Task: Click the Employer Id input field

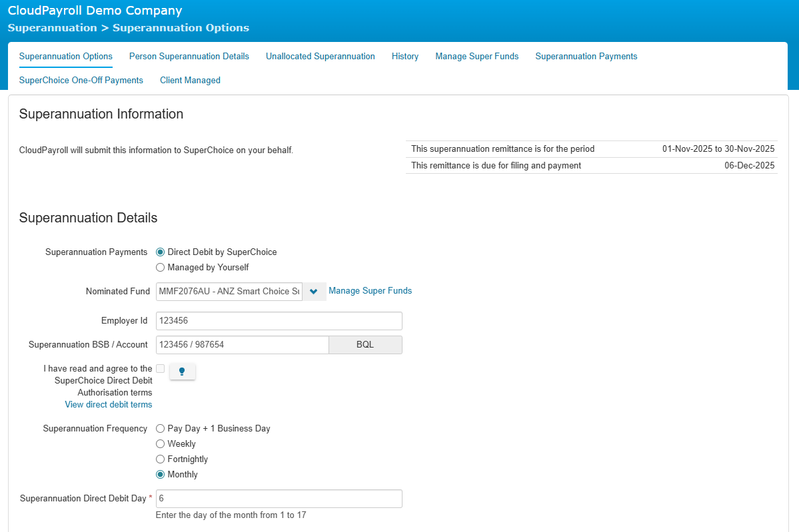Action: [279, 321]
